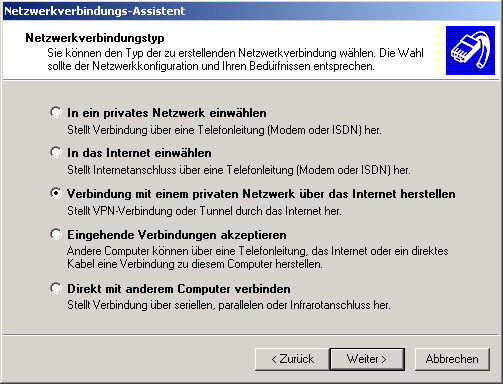Select 'In ein privates Netzwerk einwählen' radio button
503x384 pixels.
click(x=56, y=112)
